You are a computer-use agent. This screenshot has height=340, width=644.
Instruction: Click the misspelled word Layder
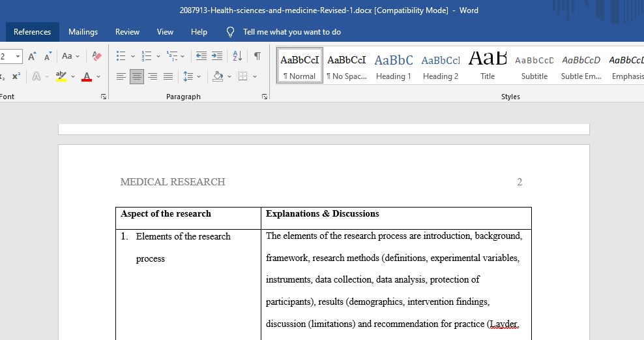[x=505, y=324]
